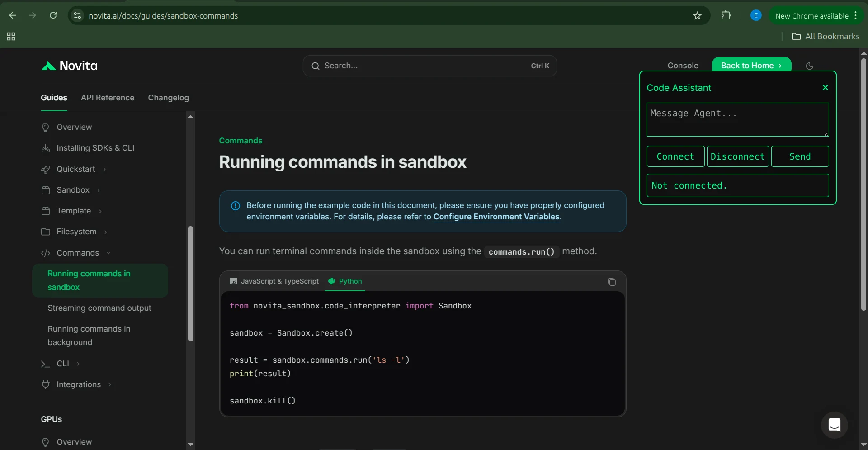Open Running commands in background page
Image resolution: width=868 pixels, height=450 pixels.
pos(89,336)
